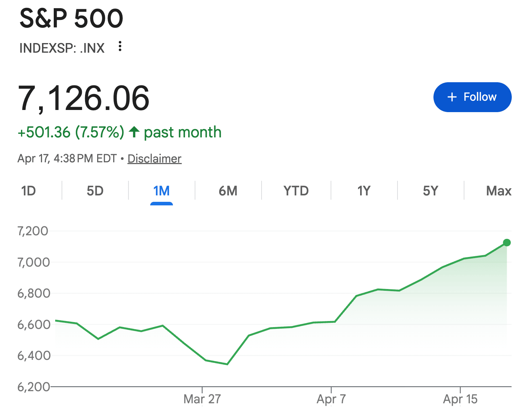Click the S&P 500 title heading

pos(72,19)
